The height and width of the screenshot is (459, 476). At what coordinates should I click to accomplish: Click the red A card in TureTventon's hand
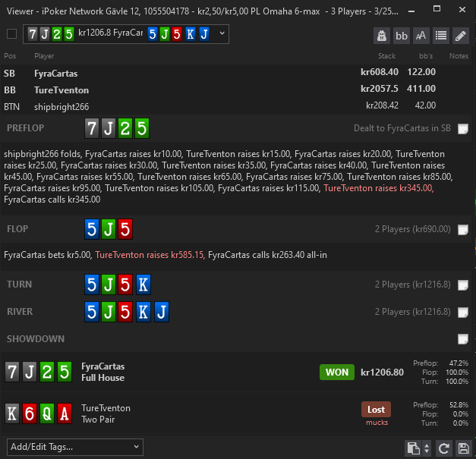[x=65, y=413]
